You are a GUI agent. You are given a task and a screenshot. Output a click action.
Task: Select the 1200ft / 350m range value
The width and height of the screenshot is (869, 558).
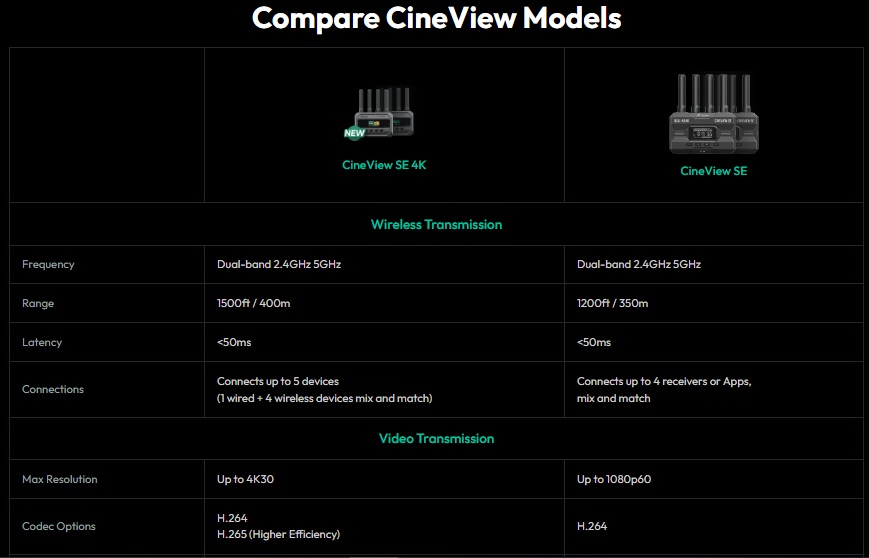[x=612, y=303]
